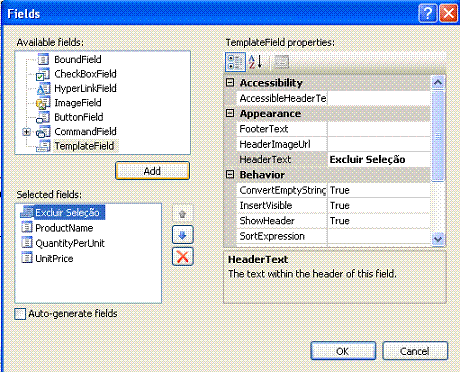Click the Help question mark button
The width and height of the screenshot is (460, 372).
pos(427,13)
